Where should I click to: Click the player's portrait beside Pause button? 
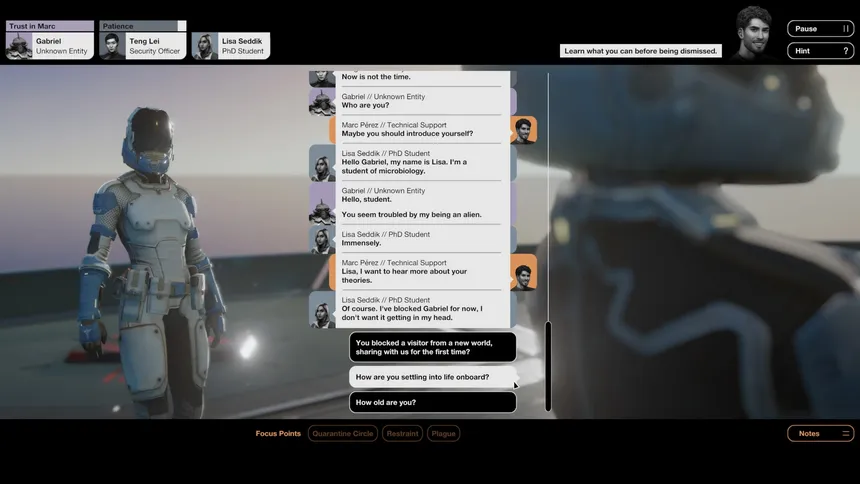point(754,33)
